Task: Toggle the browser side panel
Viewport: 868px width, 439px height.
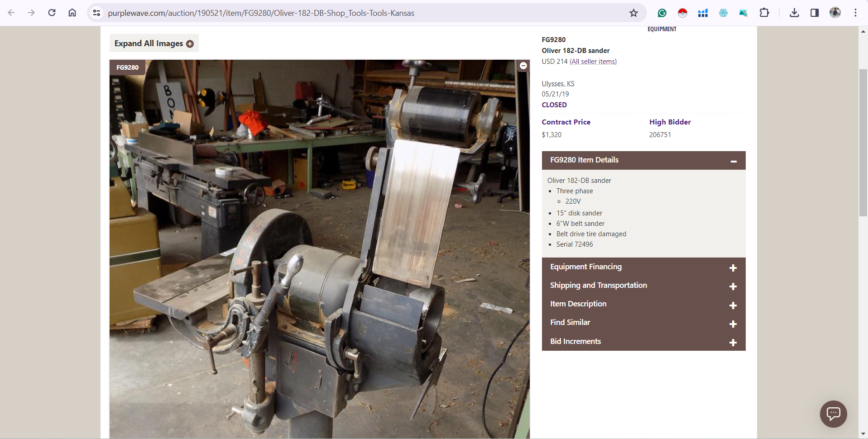Action: tap(815, 13)
